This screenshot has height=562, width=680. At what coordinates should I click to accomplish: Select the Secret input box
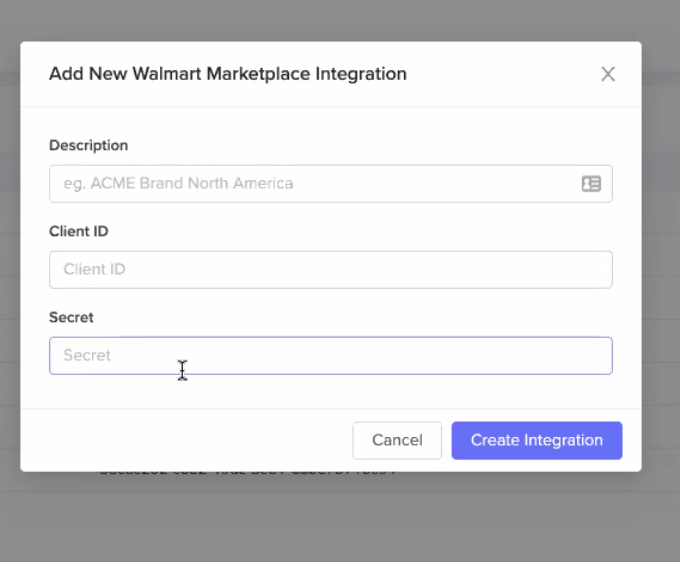tap(330, 356)
